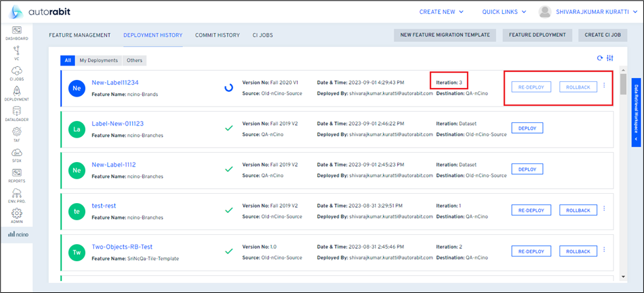Screen dimensions: 644x293
Task: Switch to Others filter
Action: click(x=134, y=60)
